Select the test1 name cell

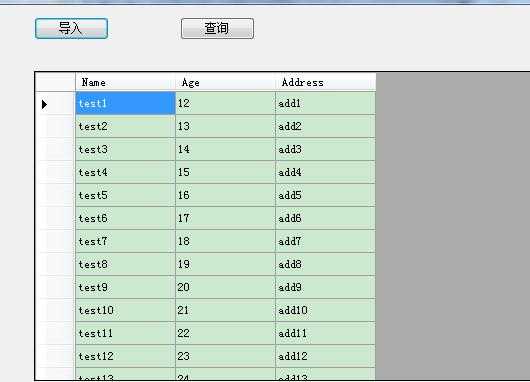pos(125,103)
